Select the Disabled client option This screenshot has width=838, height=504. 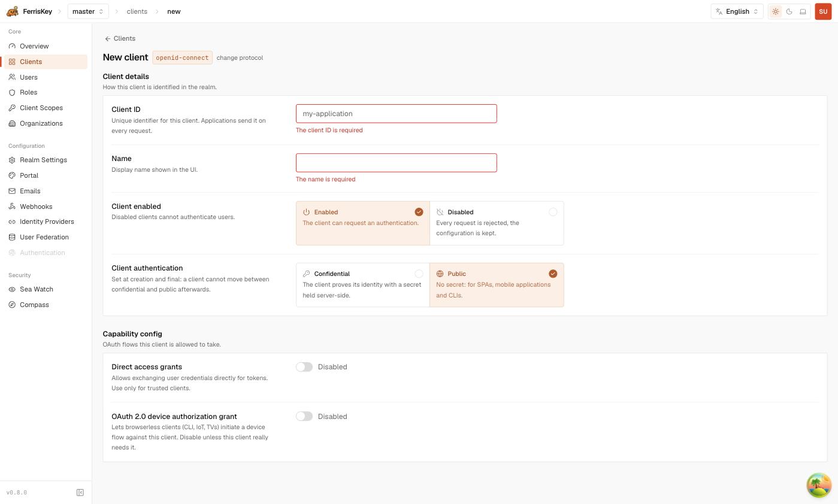coord(497,223)
